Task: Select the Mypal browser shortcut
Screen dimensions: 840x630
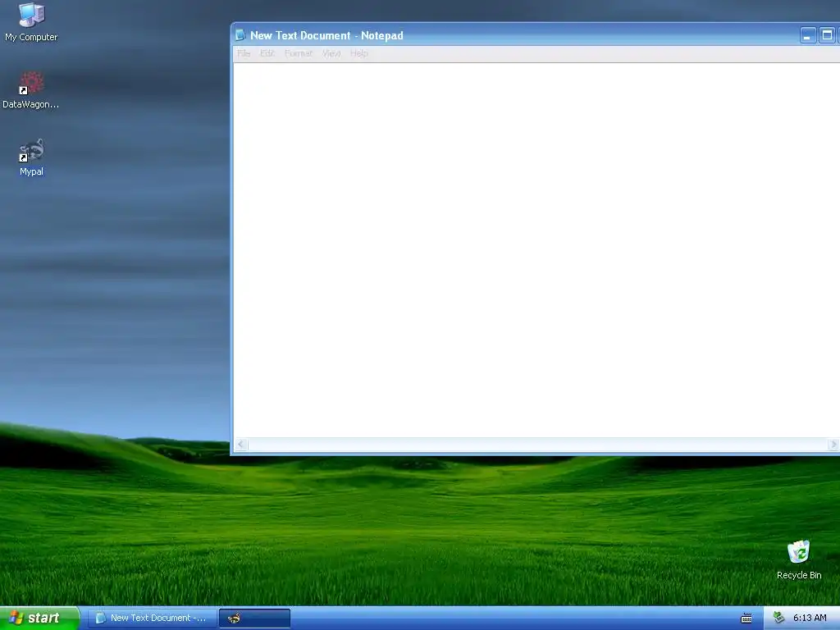Action: [31, 157]
